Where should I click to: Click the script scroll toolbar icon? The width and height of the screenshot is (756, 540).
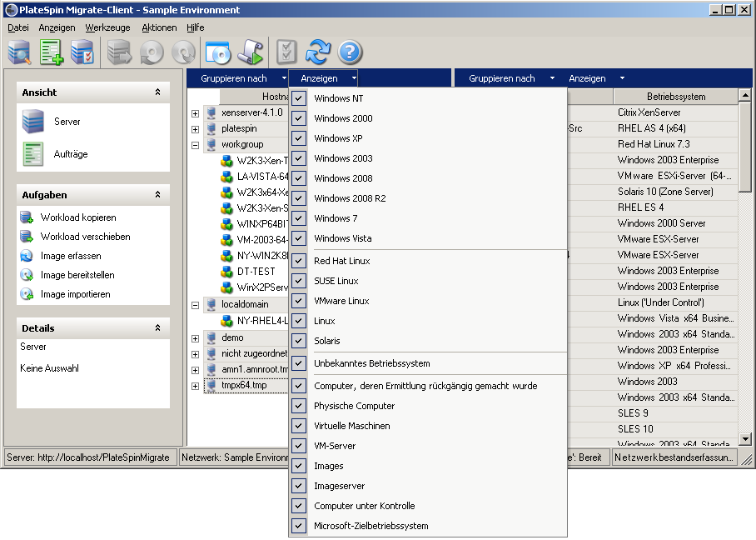point(250,52)
